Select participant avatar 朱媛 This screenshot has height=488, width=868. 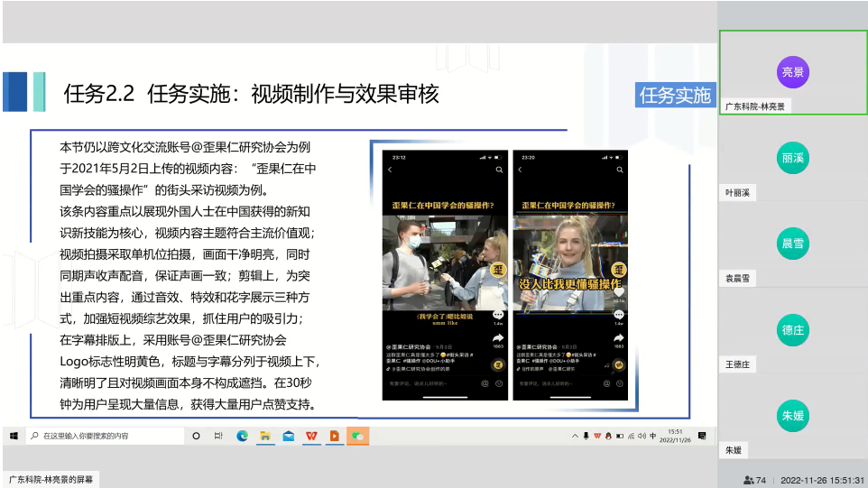(x=793, y=416)
